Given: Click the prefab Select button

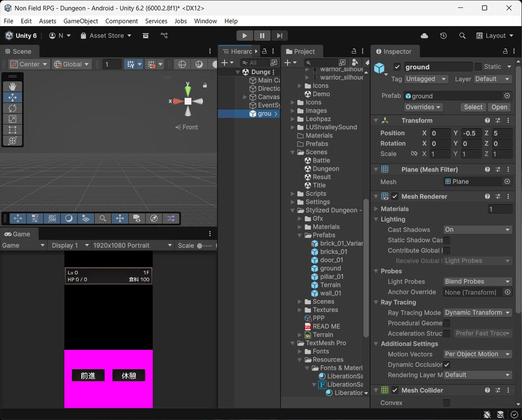Looking at the screenshot, I should click(473, 107).
